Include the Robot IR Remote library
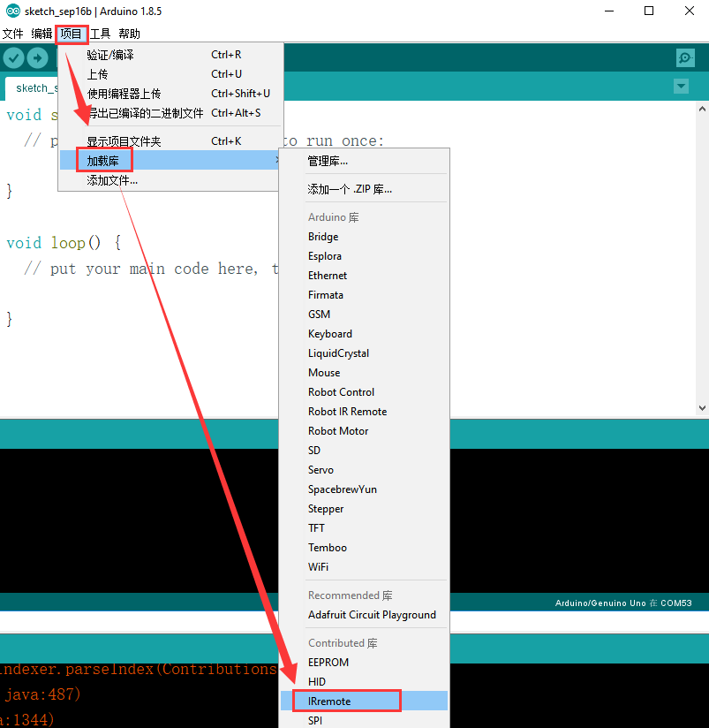The width and height of the screenshot is (709, 728). point(365,412)
